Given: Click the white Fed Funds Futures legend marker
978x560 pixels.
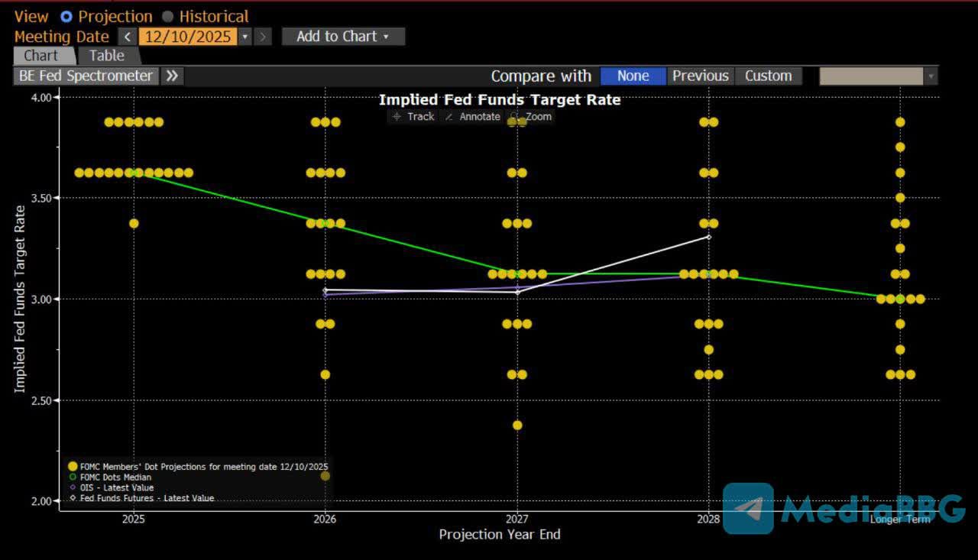Looking at the screenshot, I should coord(73,498).
